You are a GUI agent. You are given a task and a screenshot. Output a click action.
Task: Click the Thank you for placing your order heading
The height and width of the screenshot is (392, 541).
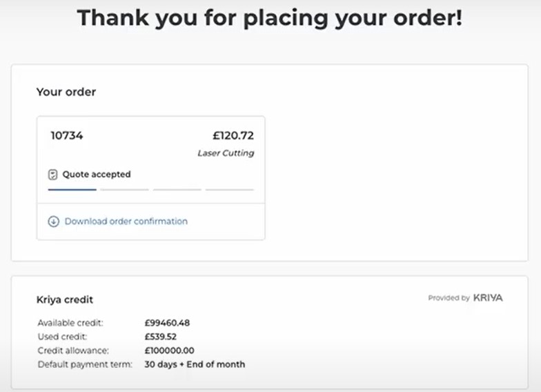tap(270, 18)
